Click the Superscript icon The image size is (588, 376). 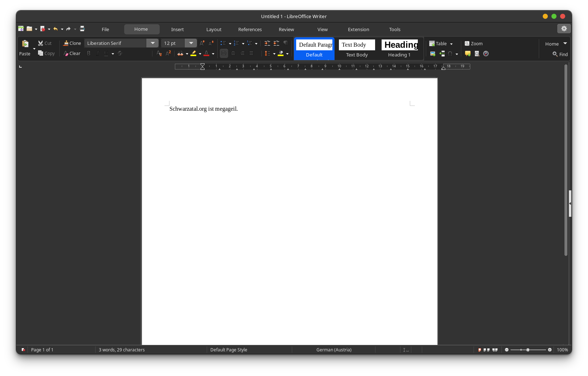click(168, 54)
